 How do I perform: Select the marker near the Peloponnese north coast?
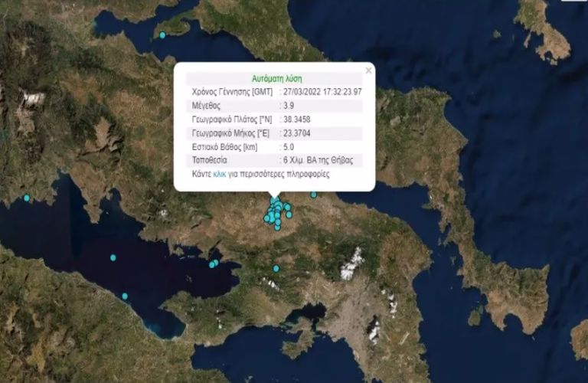[125, 296]
